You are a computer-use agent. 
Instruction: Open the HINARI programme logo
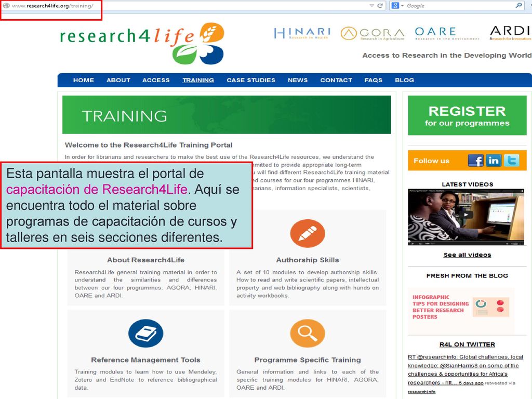(302, 33)
